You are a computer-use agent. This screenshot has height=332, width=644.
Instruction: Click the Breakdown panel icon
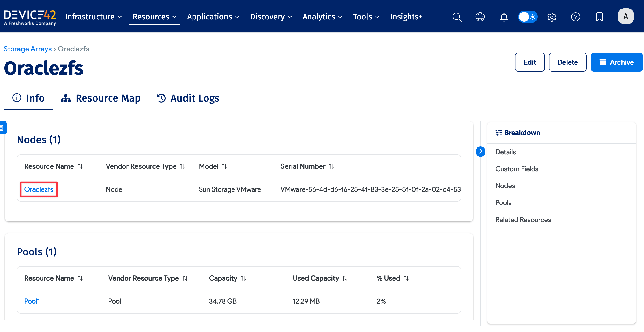click(499, 132)
